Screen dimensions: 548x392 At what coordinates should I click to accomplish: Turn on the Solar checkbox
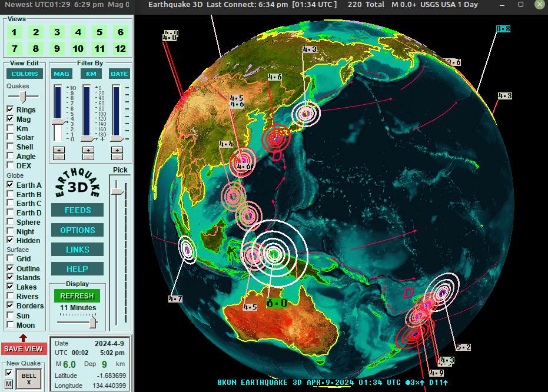point(10,137)
